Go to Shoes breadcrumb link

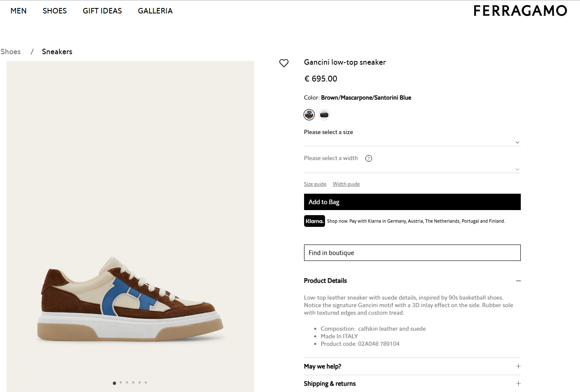[x=11, y=52]
